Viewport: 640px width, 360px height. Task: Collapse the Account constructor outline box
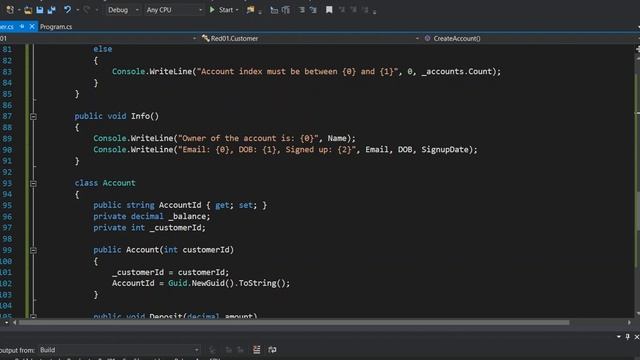[33, 250]
